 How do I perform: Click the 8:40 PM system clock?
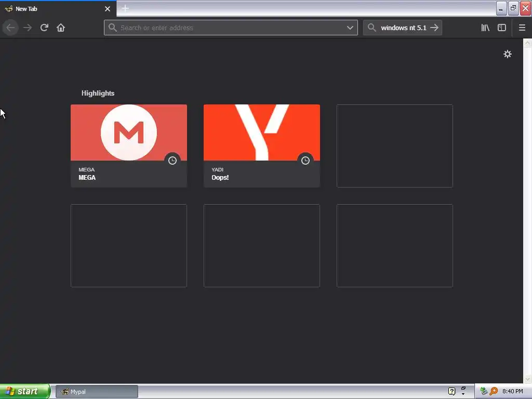[x=513, y=391]
